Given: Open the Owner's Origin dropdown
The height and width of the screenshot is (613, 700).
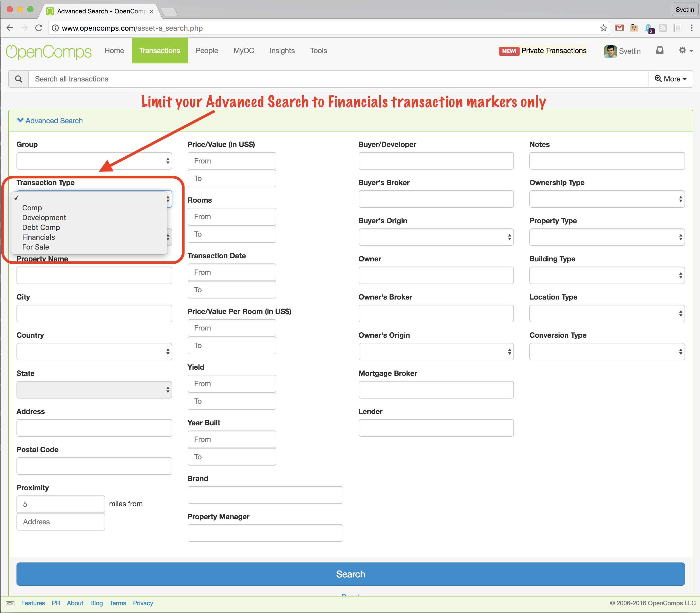Looking at the screenshot, I should (436, 352).
